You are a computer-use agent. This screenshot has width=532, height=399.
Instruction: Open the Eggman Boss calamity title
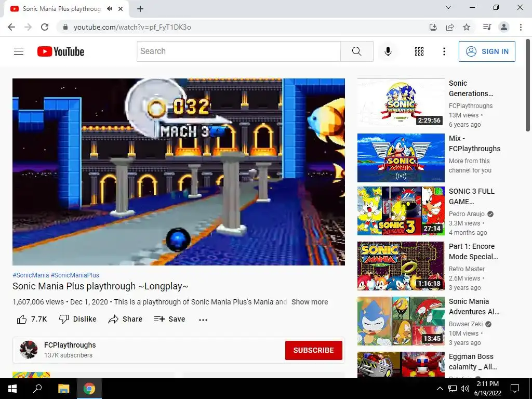[473, 362]
